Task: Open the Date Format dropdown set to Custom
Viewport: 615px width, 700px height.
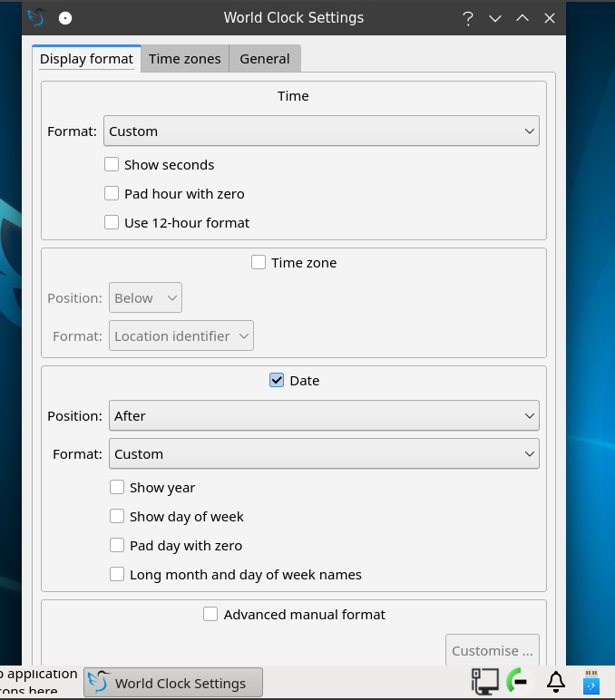Action: 324,453
